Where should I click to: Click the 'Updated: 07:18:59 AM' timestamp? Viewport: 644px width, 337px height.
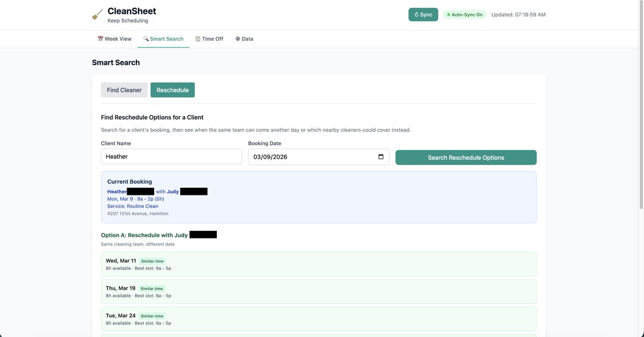click(518, 14)
